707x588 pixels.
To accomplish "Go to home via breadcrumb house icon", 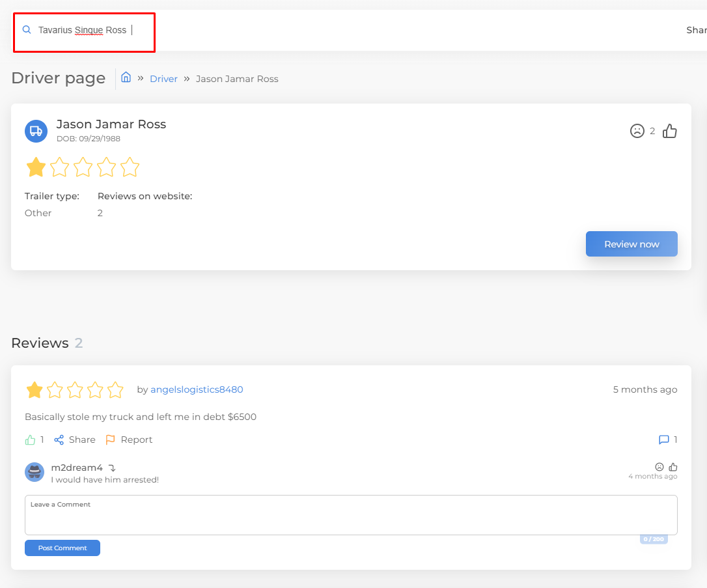I will [x=126, y=77].
